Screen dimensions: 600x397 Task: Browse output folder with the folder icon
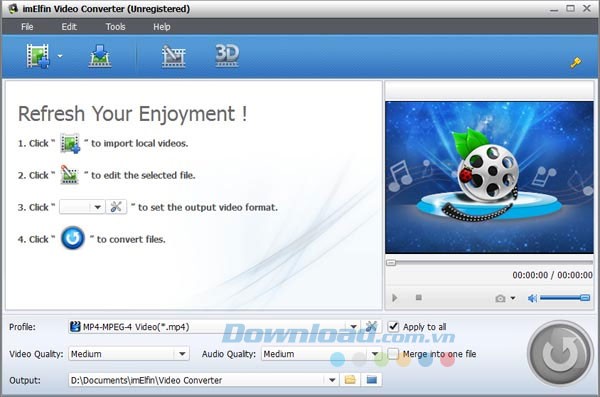(350, 380)
